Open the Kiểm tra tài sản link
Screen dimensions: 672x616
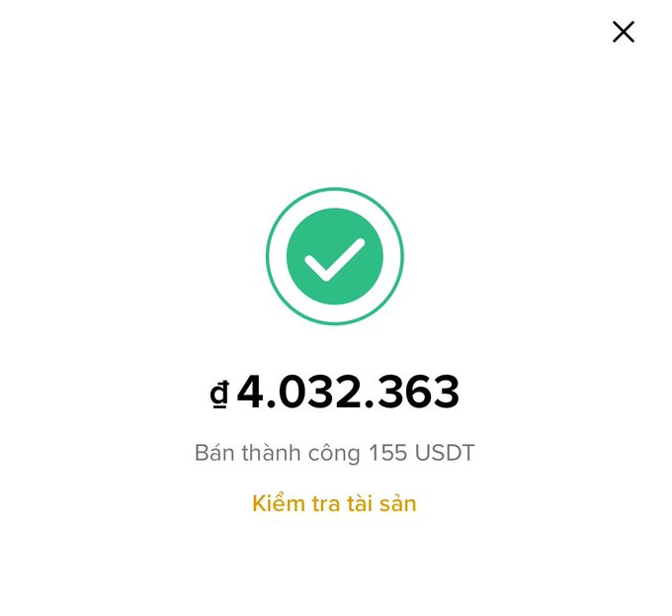pos(334,503)
